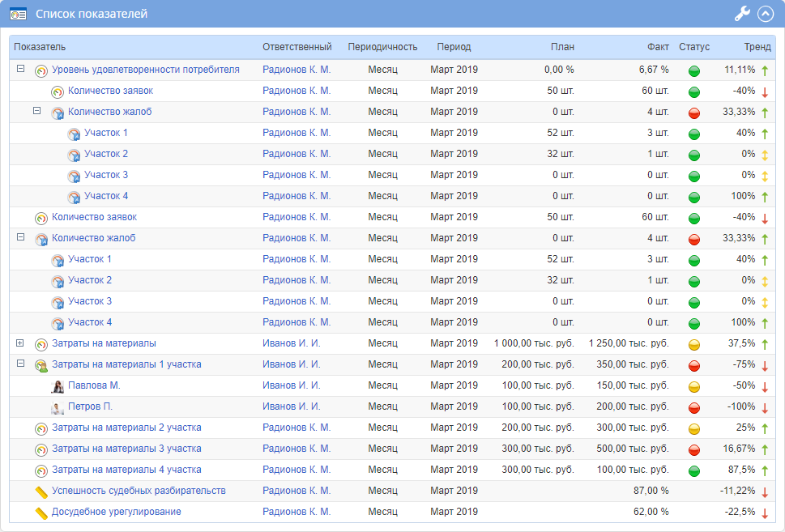Click the gauge icon for Затраты на материалы 4 участка
Image resolution: width=785 pixels, height=532 pixels.
[x=41, y=470]
